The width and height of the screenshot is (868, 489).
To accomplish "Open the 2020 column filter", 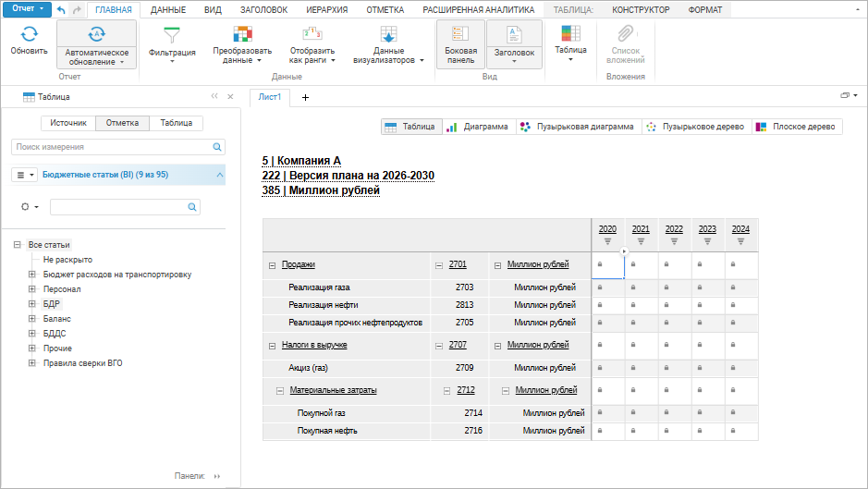I will (607, 241).
